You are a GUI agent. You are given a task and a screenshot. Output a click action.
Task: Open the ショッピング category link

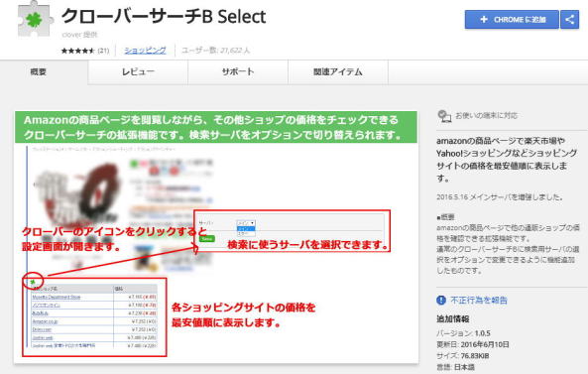pyautogui.click(x=145, y=51)
